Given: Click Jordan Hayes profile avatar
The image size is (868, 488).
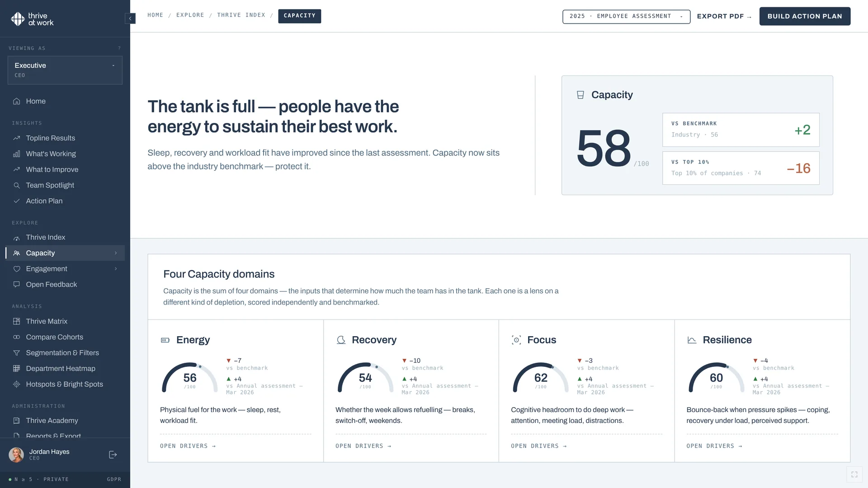Looking at the screenshot, I should point(16,455).
